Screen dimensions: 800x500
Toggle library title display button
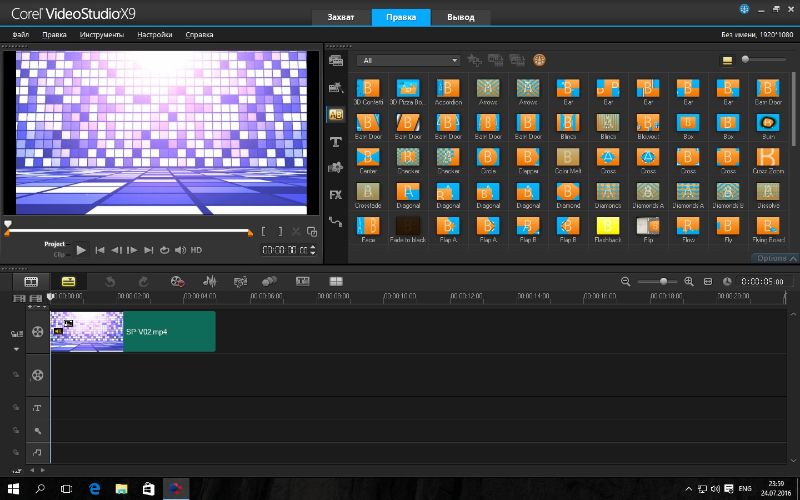[x=727, y=61]
